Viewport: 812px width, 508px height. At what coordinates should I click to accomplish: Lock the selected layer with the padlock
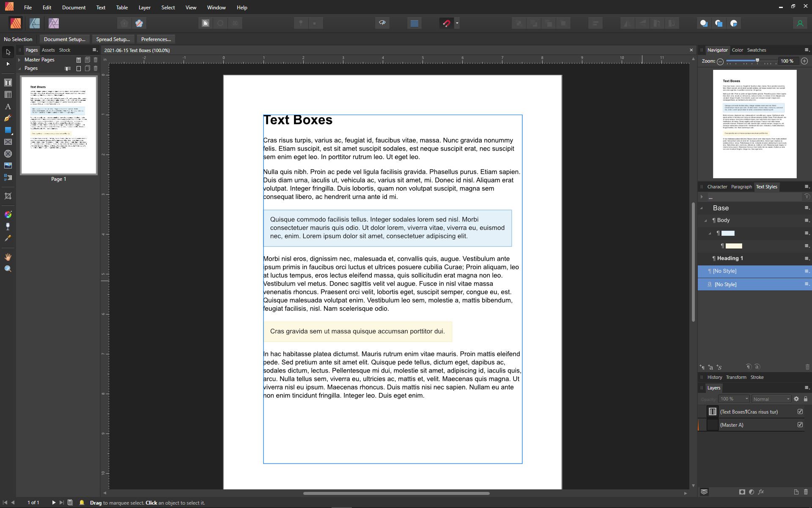tap(806, 399)
